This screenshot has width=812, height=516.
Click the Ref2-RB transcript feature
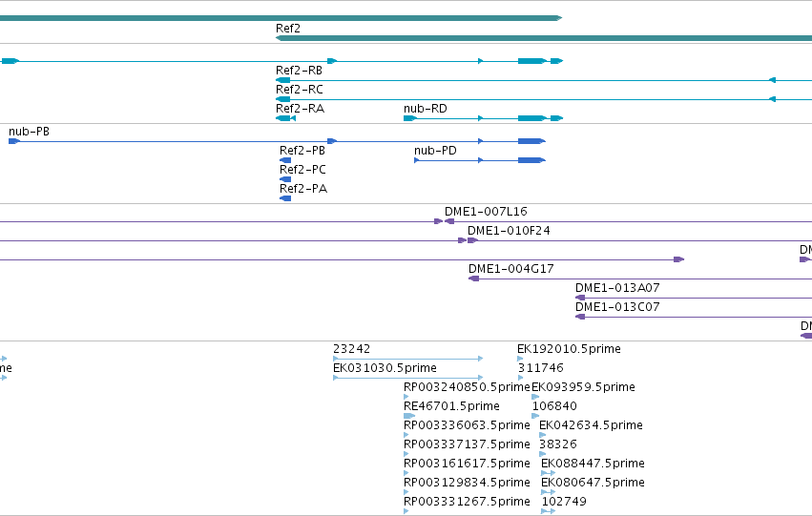pyautogui.click(x=544, y=80)
